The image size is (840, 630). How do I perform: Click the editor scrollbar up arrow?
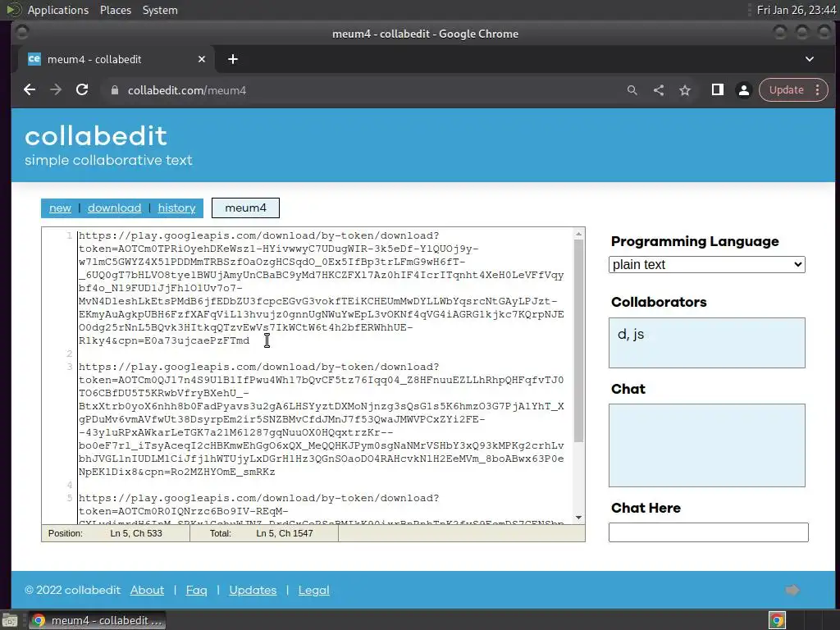pyautogui.click(x=578, y=234)
